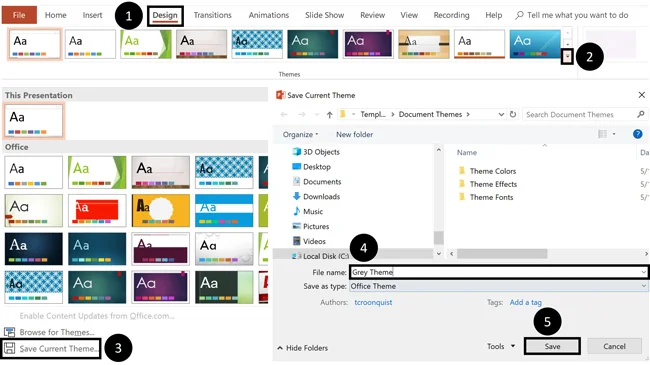Open the Recording tab

(x=451, y=15)
